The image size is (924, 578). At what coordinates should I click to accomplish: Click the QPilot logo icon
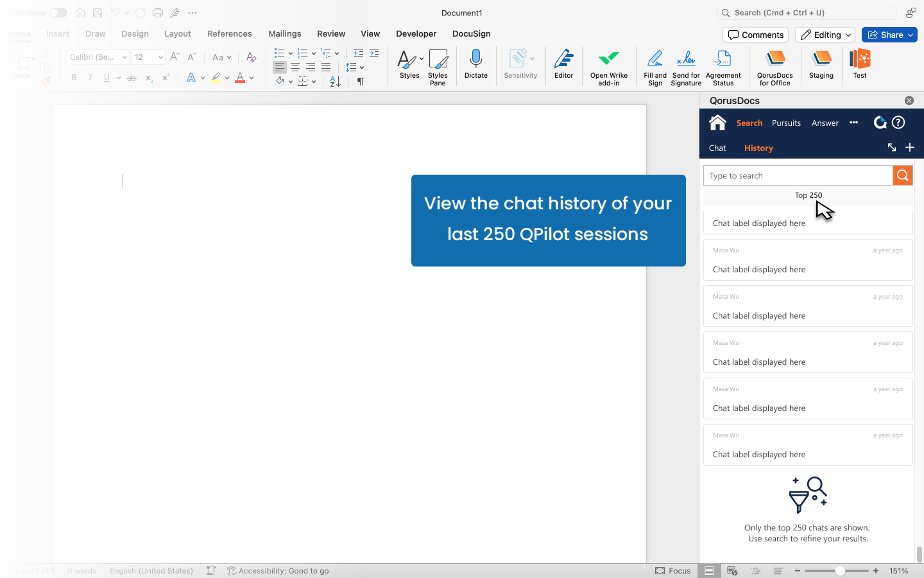click(880, 122)
